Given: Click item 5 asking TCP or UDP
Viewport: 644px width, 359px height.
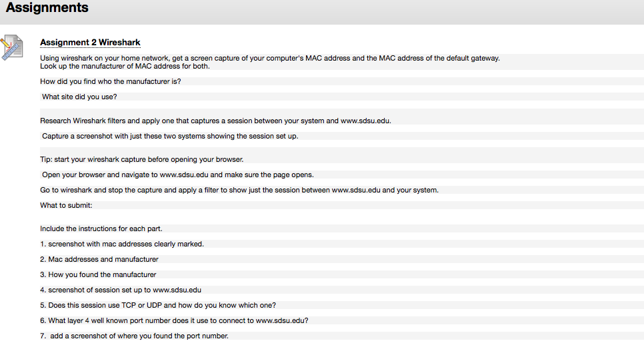Looking at the screenshot, I should (158, 305).
